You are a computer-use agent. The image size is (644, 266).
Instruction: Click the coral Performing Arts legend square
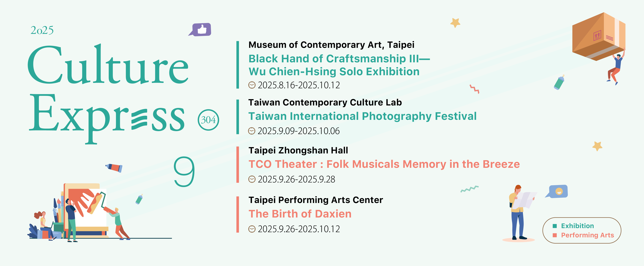point(555,235)
